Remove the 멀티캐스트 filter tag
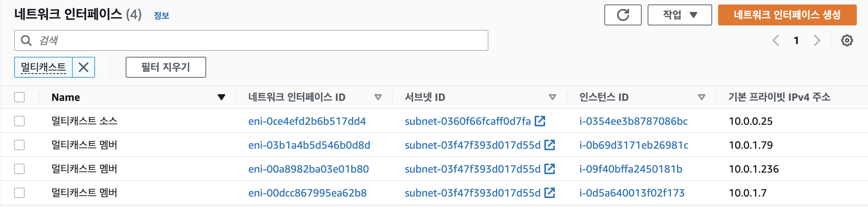868x207 pixels. pyautogui.click(x=84, y=67)
